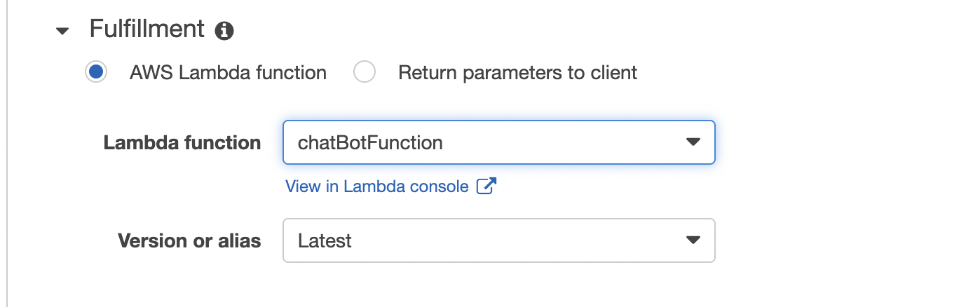
Task: Select the AWS Lambda function radio button
Action: 96,72
